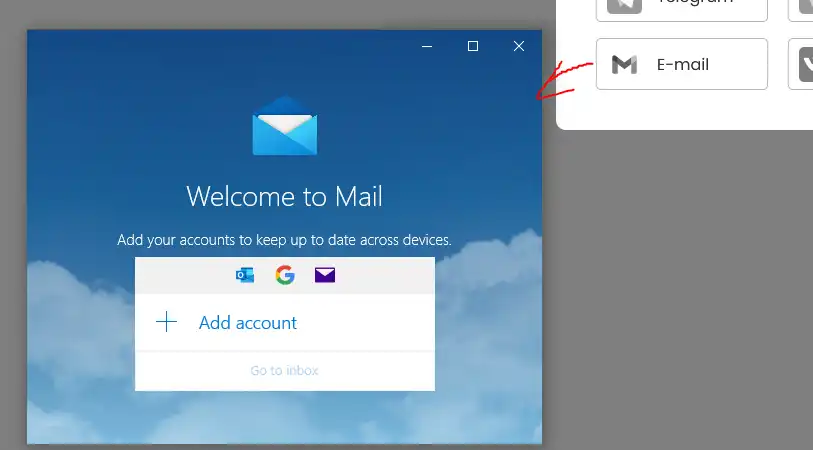Select the Telegram option card
This screenshot has height=450, width=813.
(682, 8)
